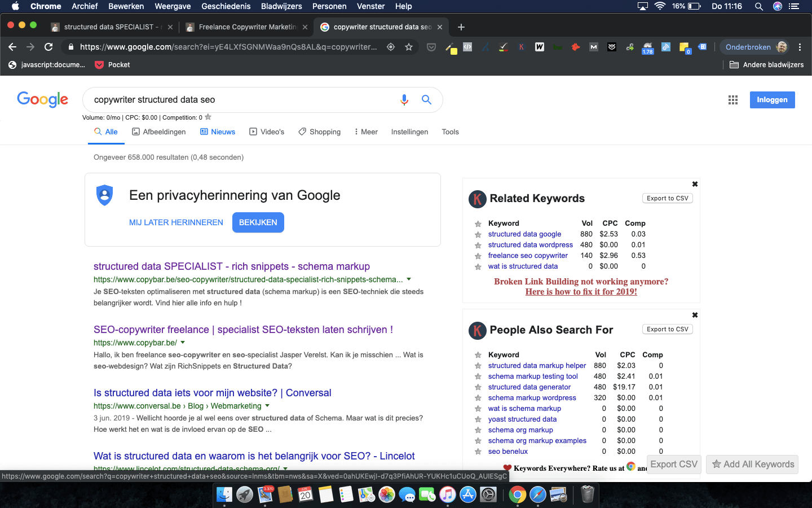Image resolution: width=812 pixels, height=508 pixels.
Task: Open the Bladwijzers menu
Action: pyautogui.click(x=281, y=6)
